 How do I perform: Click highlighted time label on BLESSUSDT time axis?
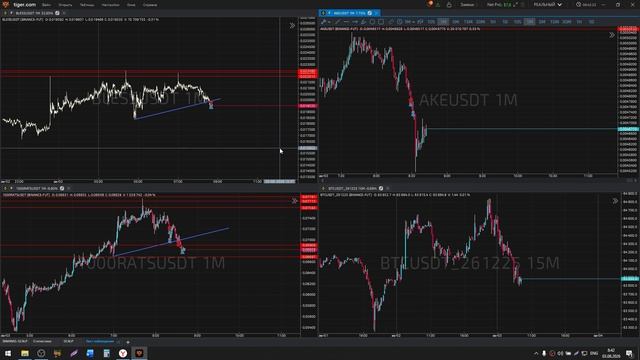coord(279,181)
